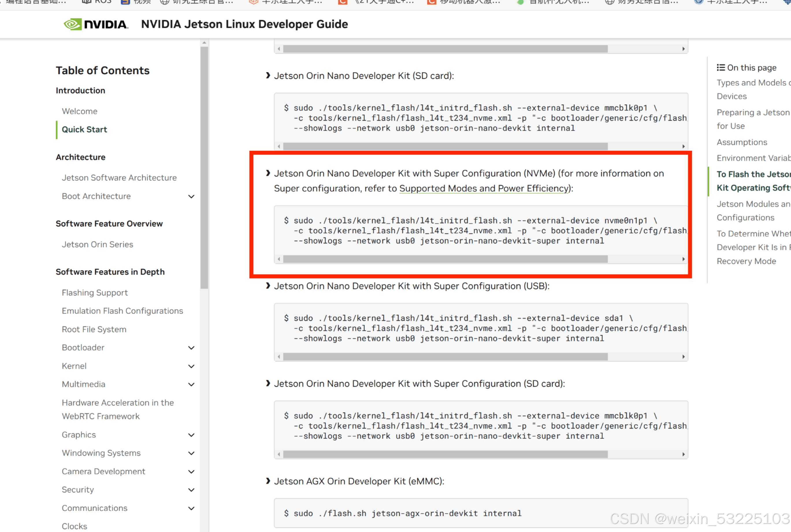Image resolution: width=791 pixels, height=532 pixels.
Task: Click sidebar scroll-up arrow above table of contents
Action: pyautogui.click(x=204, y=43)
